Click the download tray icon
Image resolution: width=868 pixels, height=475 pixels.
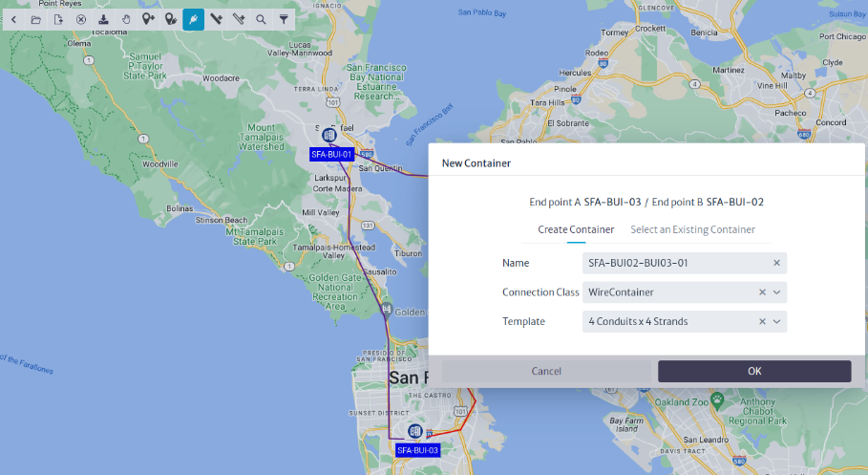(x=103, y=19)
